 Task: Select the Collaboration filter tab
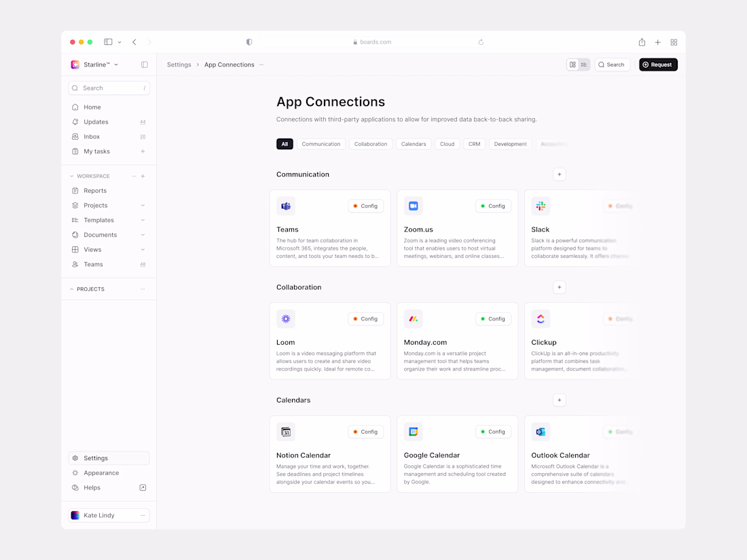tap(371, 145)
